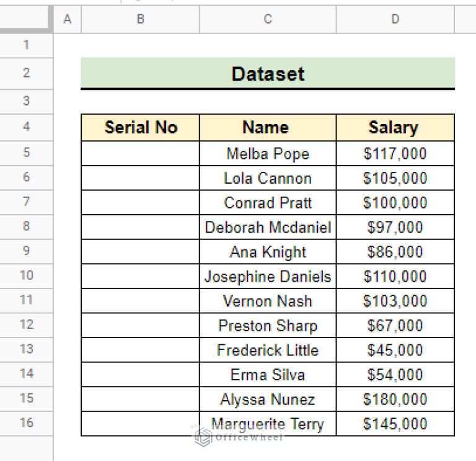
Task: Click the Name header cell
Action: click(x=268, y=128)
